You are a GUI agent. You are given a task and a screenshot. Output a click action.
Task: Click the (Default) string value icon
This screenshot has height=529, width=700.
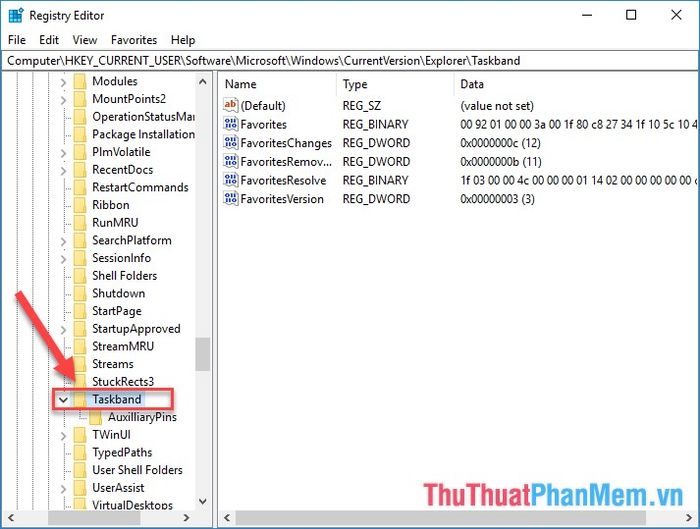tap(230, 105)
